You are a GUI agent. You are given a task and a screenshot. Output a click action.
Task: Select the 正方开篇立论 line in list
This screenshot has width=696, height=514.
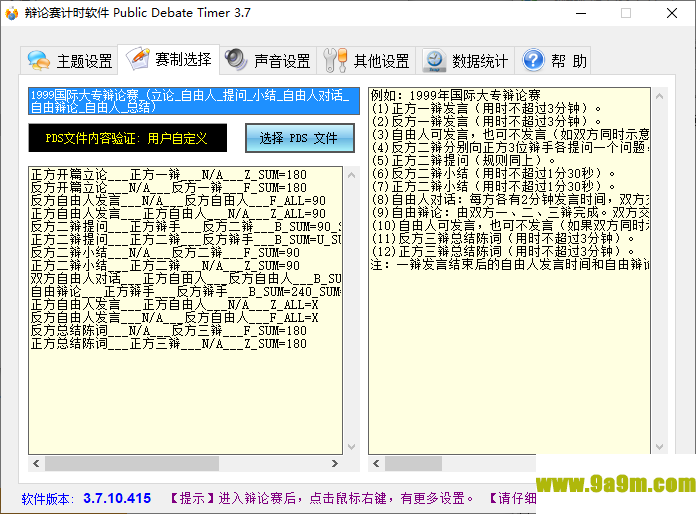169,174
